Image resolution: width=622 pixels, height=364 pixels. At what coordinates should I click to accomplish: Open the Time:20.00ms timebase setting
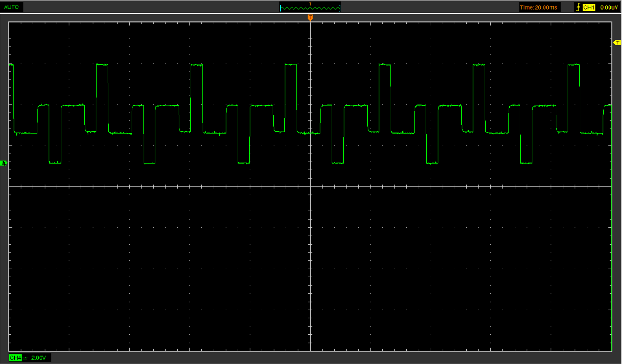(538, 7)
